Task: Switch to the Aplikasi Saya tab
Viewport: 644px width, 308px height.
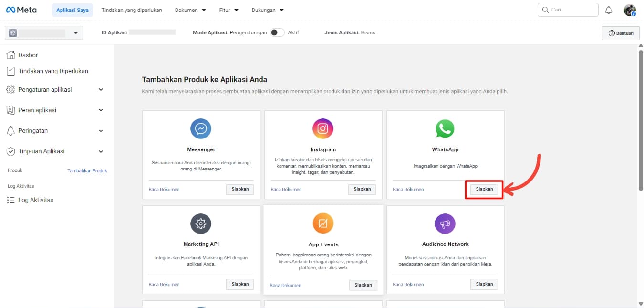Action: [x=73, y=10]
